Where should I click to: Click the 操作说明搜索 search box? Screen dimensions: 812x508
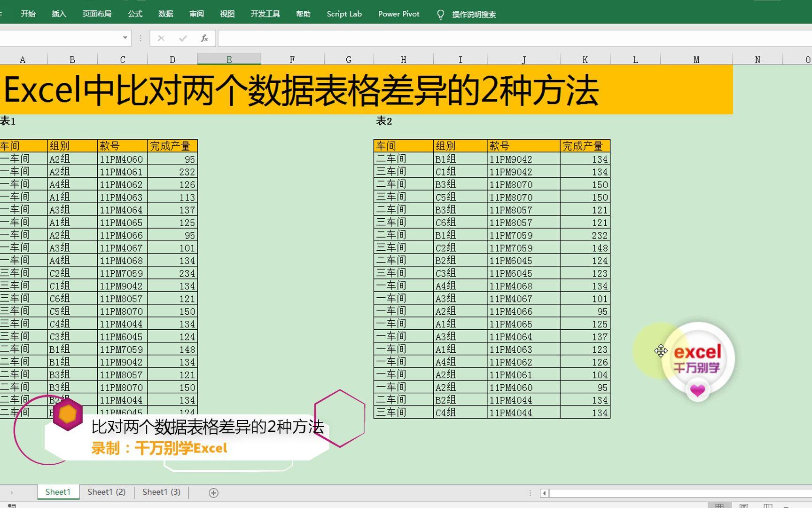coord(474,15)
